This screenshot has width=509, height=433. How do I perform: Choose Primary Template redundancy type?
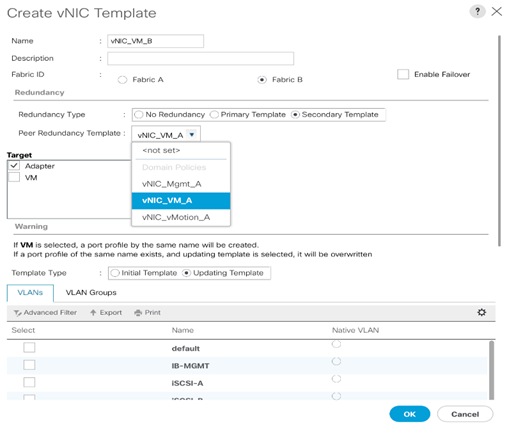point(214,115)
